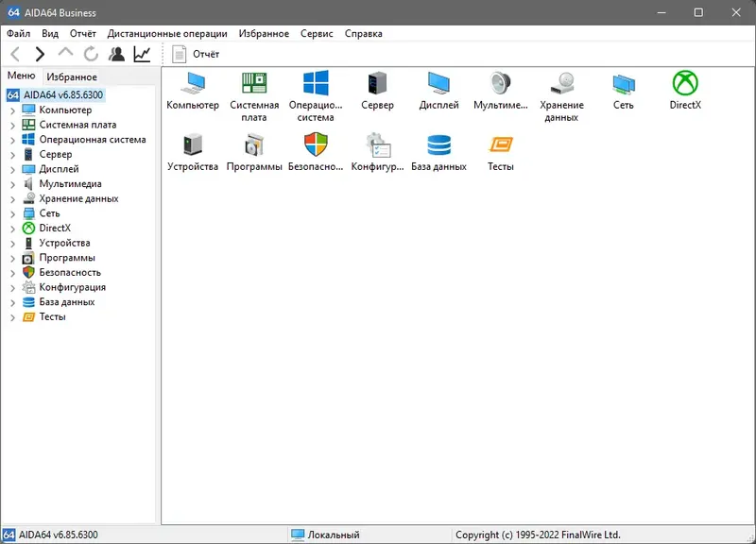The height and width of the screenshot is (544, 756).
Task: Select the DirectX icon in the content panel
Action: click(x=683, y=85)
